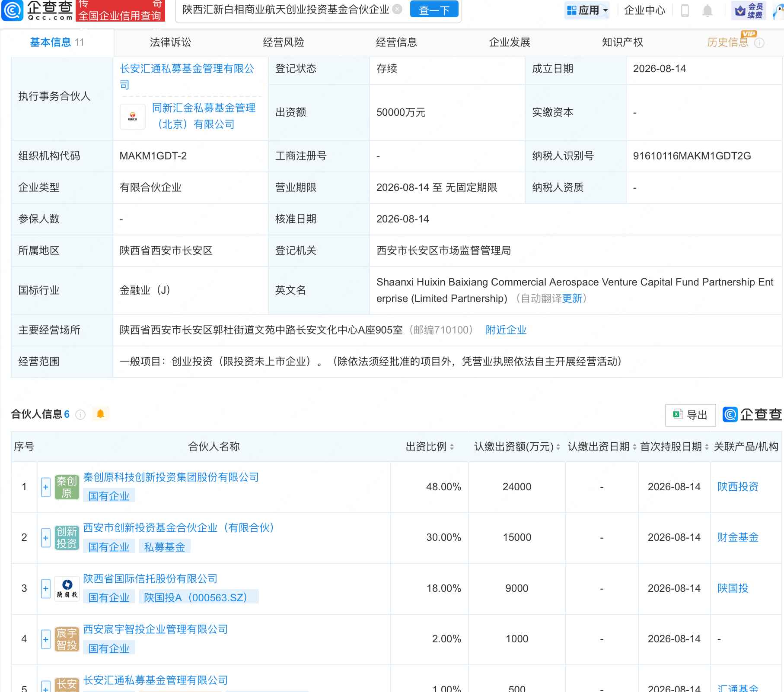The height and width of the screenshot is (692, 784).
Task: Open 同新汇金私募基金管理（北京）有限公司 link
Action: 204,116
